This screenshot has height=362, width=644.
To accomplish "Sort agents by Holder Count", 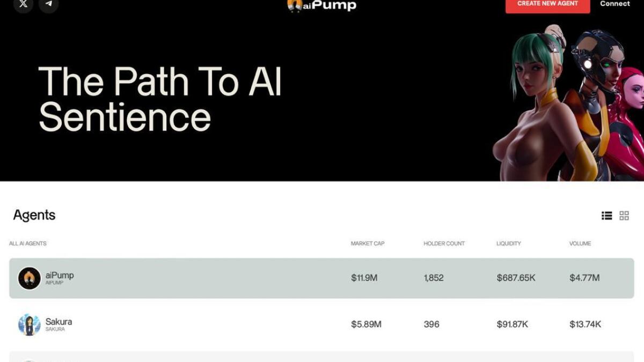I will click(x=443, y=243).
